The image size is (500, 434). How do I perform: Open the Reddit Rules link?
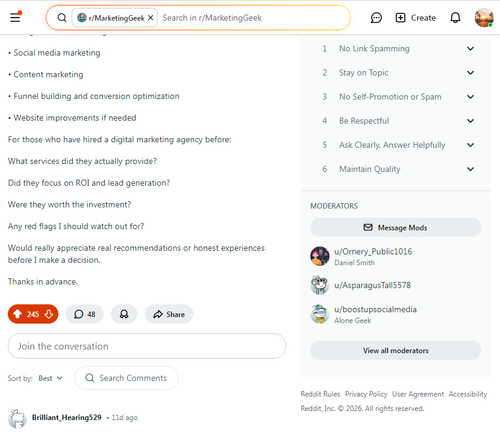tap(320, 394)
